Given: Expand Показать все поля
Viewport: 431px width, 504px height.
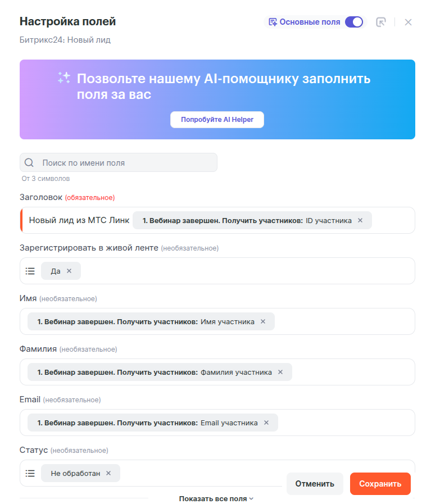Looking at the screenshot, I should tap(216, 498).
